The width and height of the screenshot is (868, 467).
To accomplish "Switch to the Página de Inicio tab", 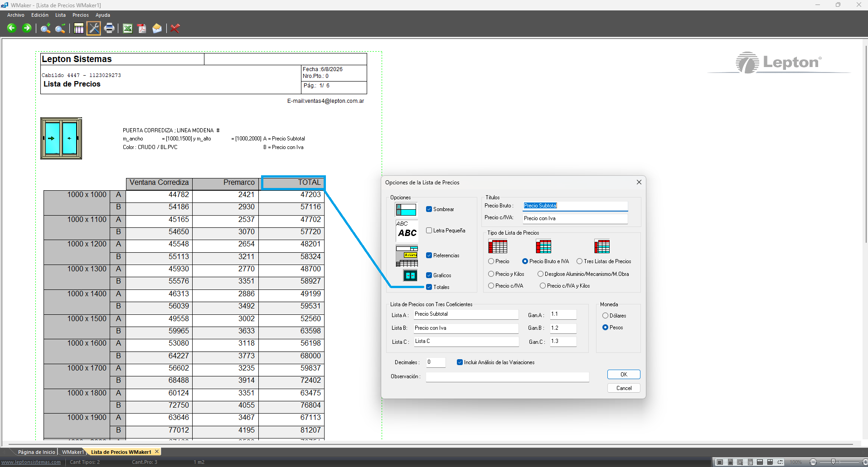I will pyautogui.click(x=36, y=452).
